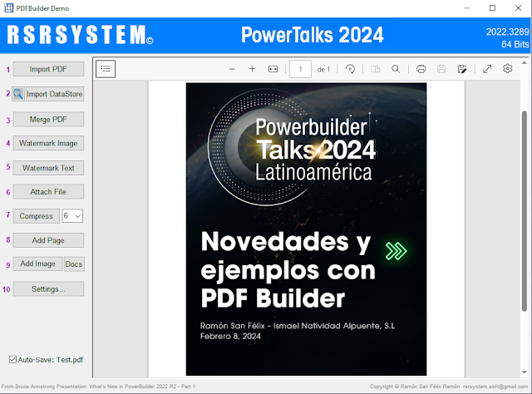
Task: Open search with the magnifier icon in viewer toolbar
Action: click(x=396, y=69)
